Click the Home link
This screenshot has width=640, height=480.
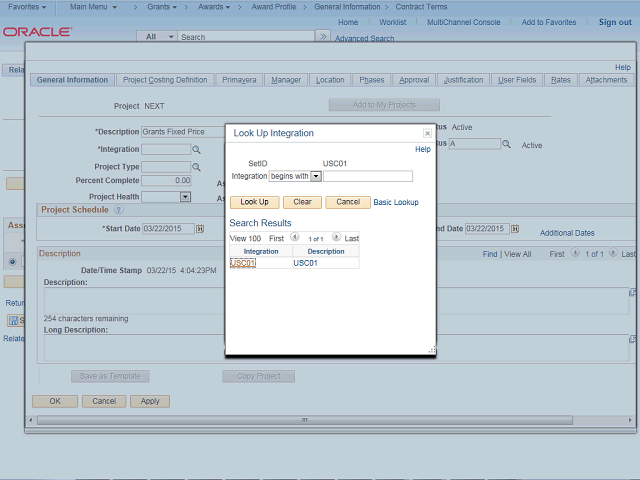348,22
